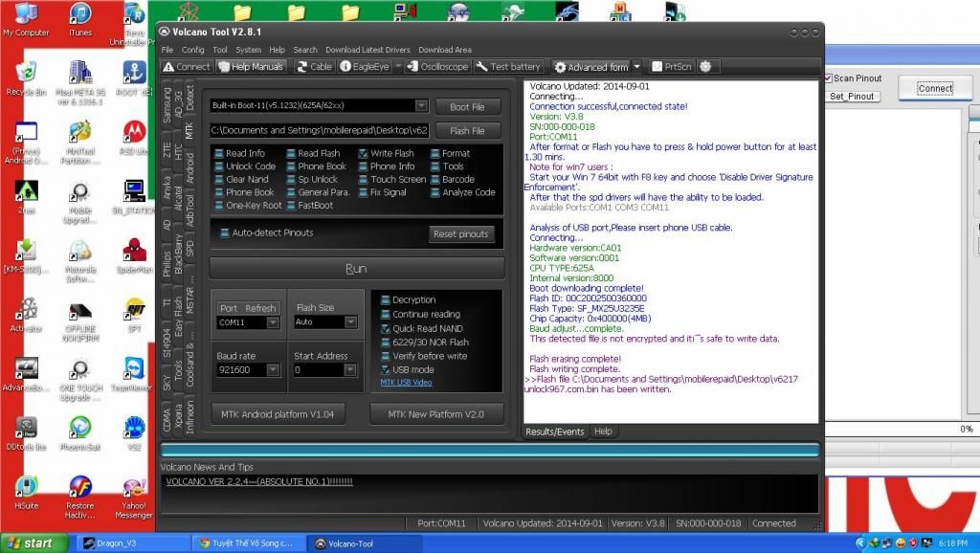The height and width of the screenshot is (553, 980).
Task: Select the SN_STATION desktop icon
Action: [133, 197]
